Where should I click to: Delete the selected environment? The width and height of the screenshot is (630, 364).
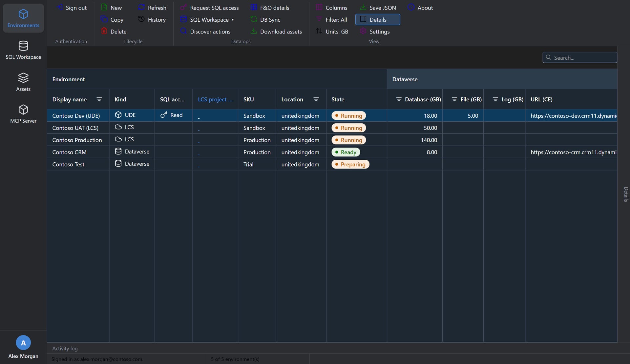pos(114,31)
